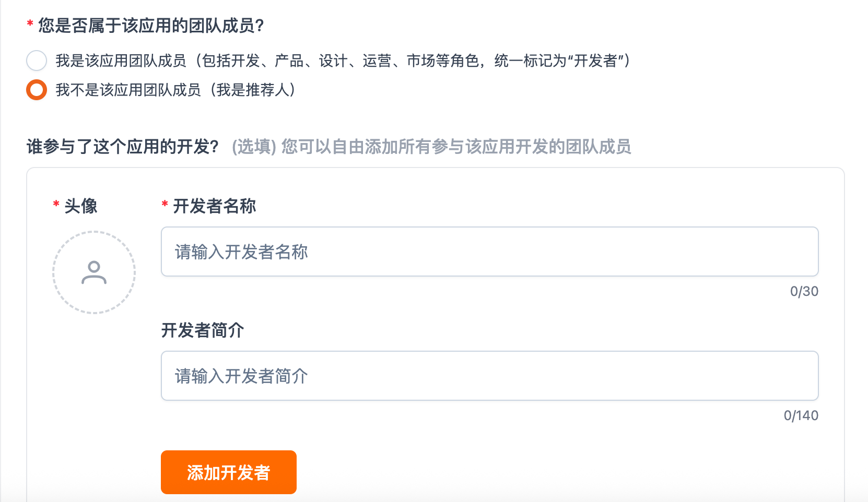
Task: Click the 开发者名称 field label
Action: click(x=215, y=206)
